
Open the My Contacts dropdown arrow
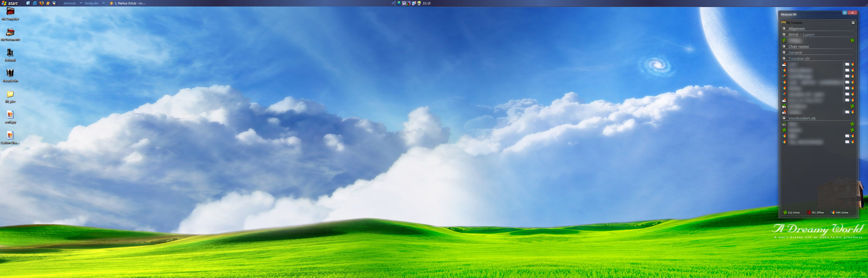coord(853,23)
